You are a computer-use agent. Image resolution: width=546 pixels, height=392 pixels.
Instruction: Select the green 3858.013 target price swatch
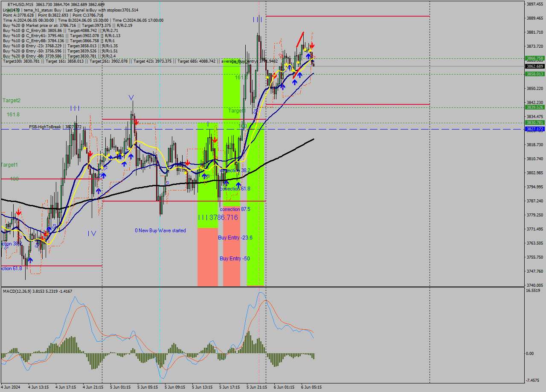tap(536, 75)
